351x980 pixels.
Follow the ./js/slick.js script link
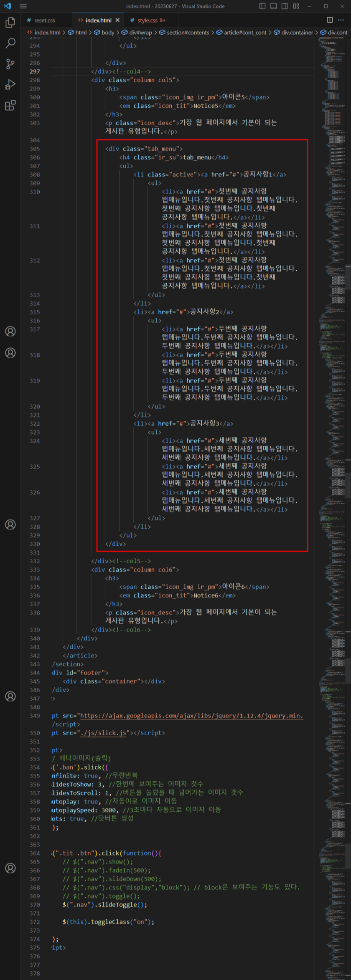click(103, 733)
